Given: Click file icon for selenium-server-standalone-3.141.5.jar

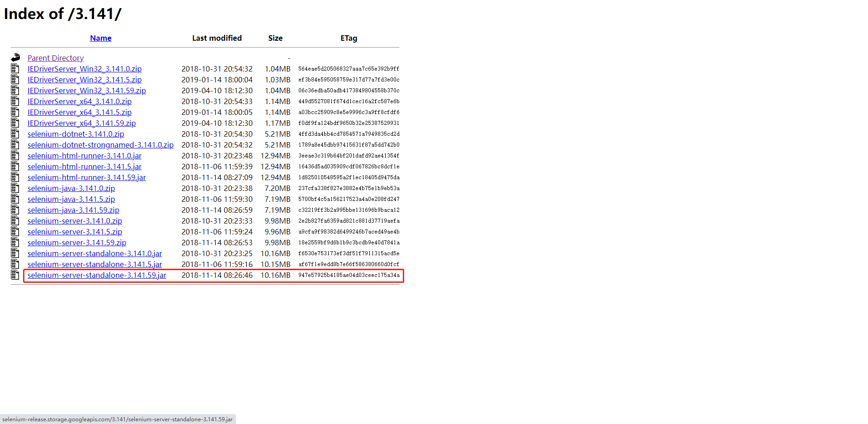Looking at the screenshot, I should click(x=15, y=264).
